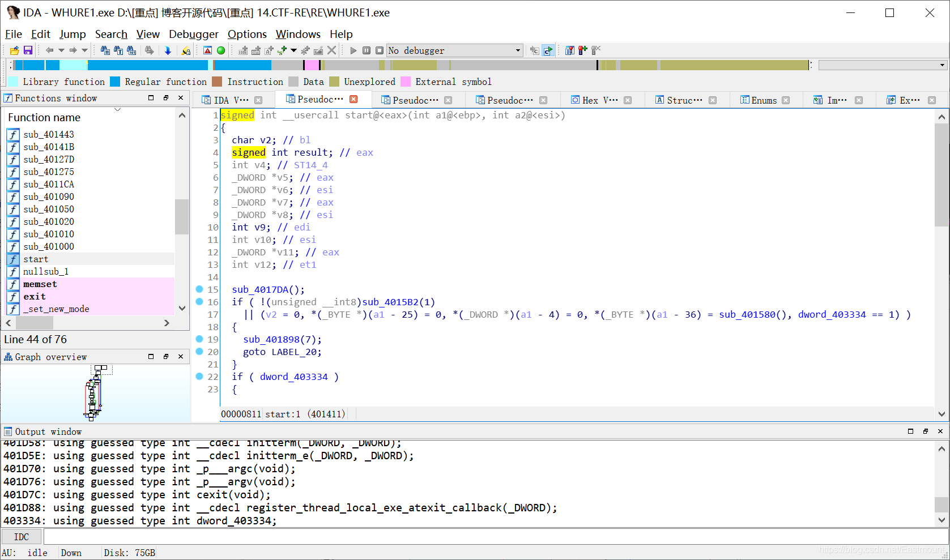This screenshot has width=950, height=560.
Task: Toggle breakpoint dot on line 22
Action: (x=199, y=376)
